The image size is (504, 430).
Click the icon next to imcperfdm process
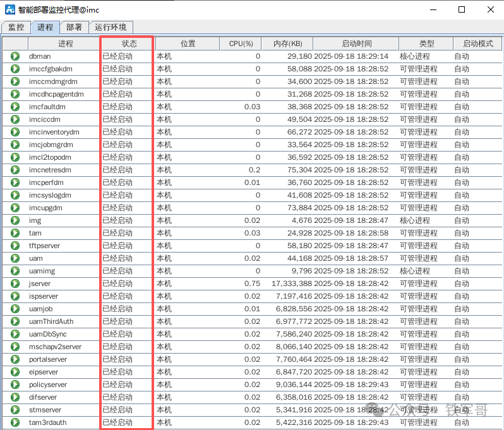[15, 182]
